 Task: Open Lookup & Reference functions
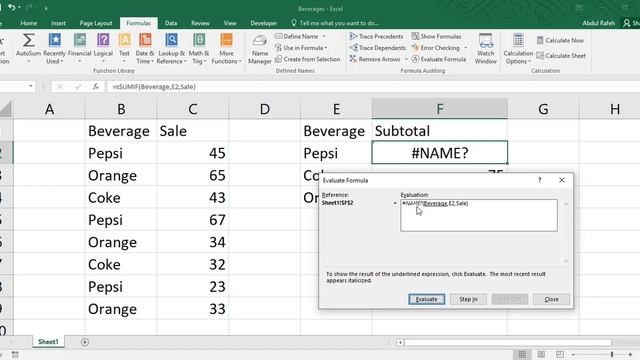pyautogui.click(x=171, y=49)
